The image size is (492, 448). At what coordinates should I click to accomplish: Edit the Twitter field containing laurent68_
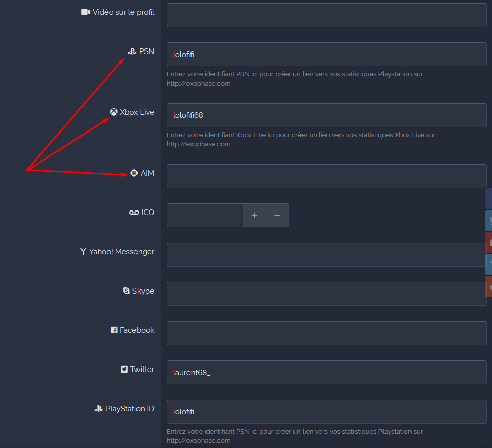(326, 373)
